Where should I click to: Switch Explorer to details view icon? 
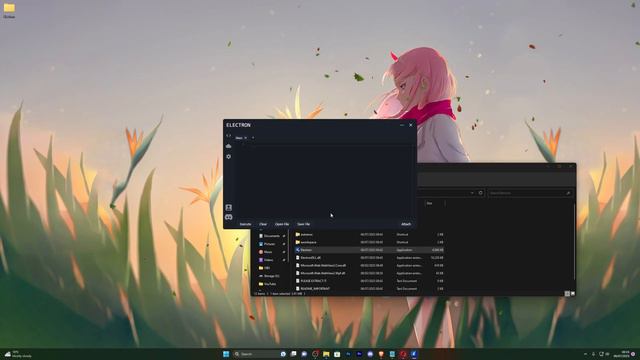tap(567, 293)
